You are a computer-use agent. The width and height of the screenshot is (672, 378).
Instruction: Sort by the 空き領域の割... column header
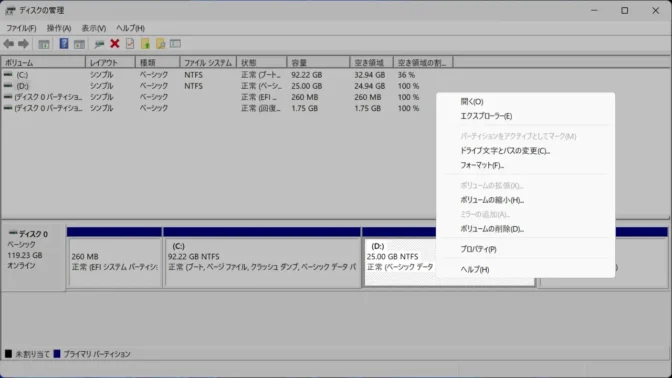[423, 63]
